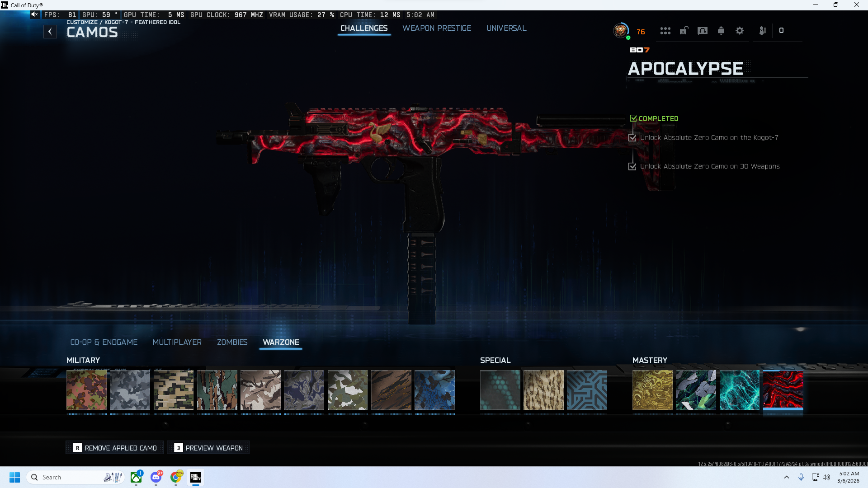This screenshot has width=868, height=488.
Task: Select the teal and brown bark-stripe camo
Action: pos(217,390)
